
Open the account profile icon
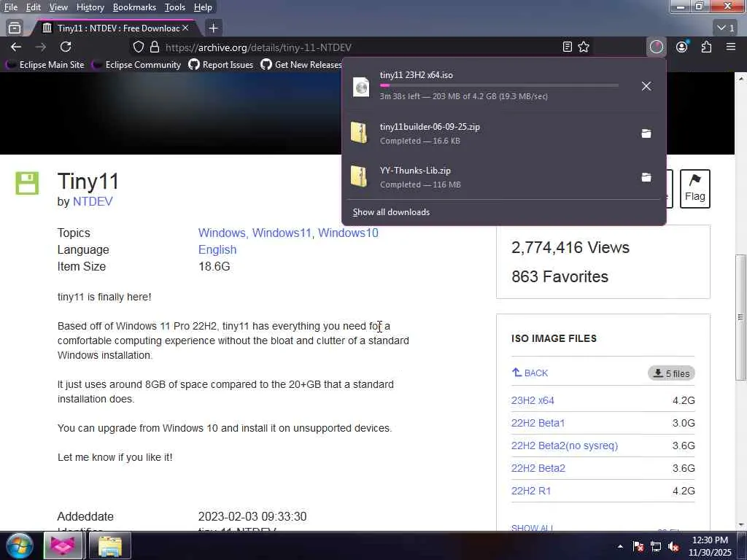tap(682, 47)
